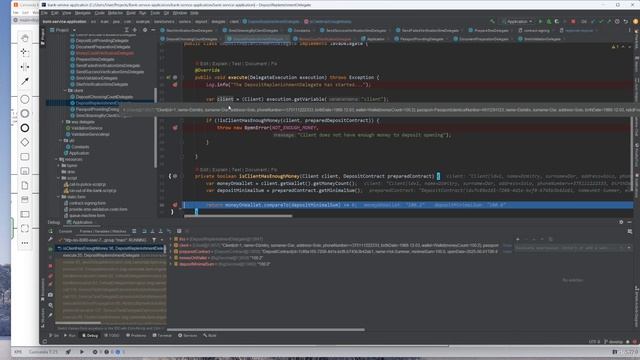640x360 pixels.
Task: Toggle breakpoint on throw new BpmnError line
Action: point(175,127)
